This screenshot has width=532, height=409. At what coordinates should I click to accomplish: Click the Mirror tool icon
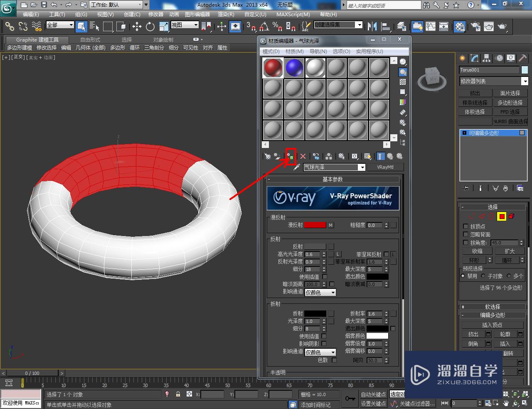pyautogui.click(x=372, y=26)
